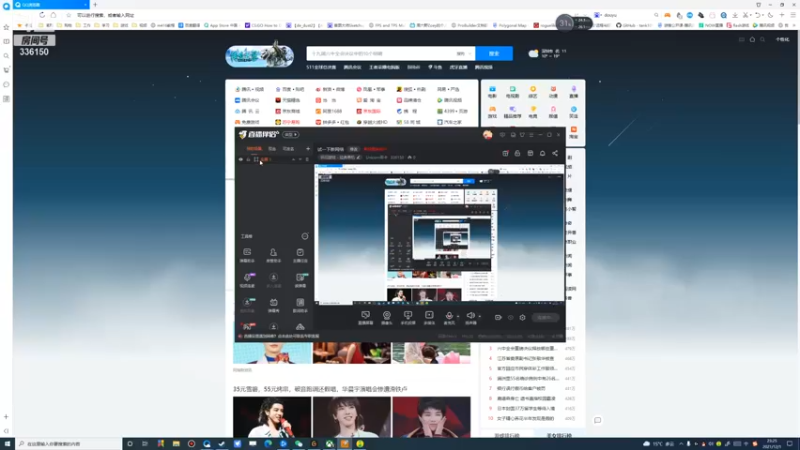Click the browser home icon
Screen dimensions: 800x450
coord(53,15)
